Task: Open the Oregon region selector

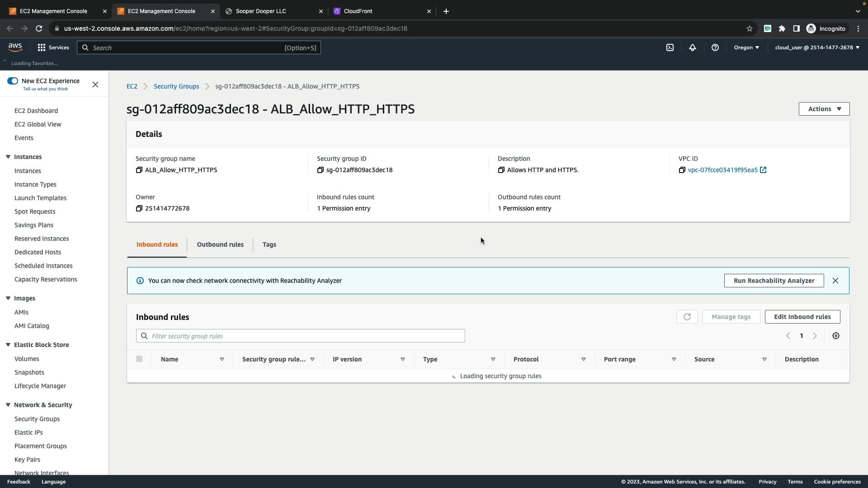Action: [746, 47]
